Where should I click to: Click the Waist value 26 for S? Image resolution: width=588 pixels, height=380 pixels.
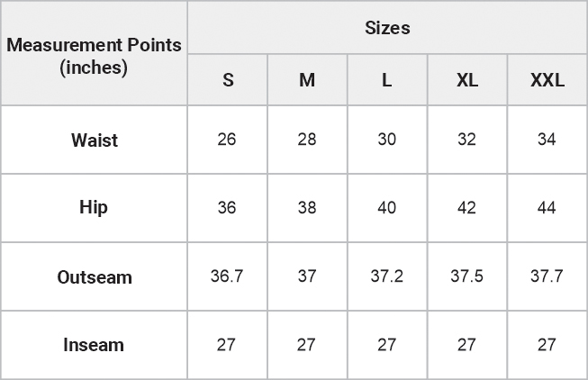coord(227,140)
